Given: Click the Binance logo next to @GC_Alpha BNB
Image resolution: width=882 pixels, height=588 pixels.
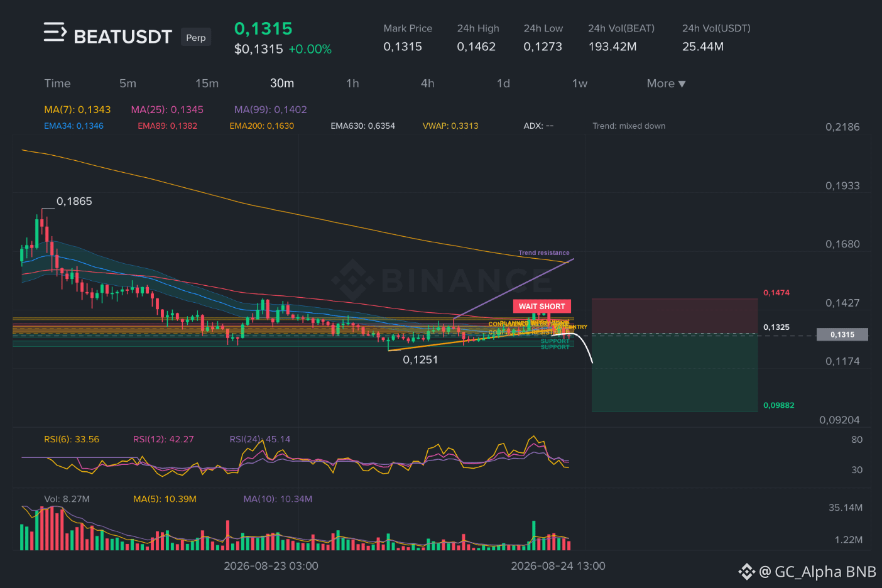Looking at the screenshot, I should coord(746,572).
